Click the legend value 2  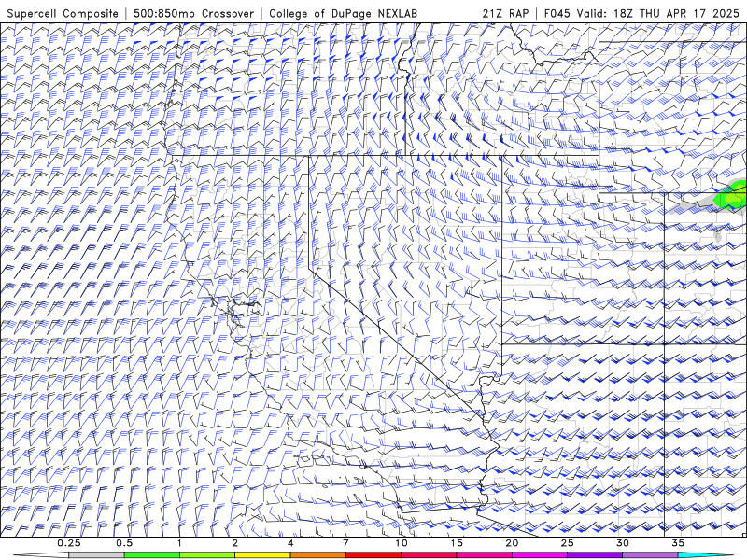point(235,543)
